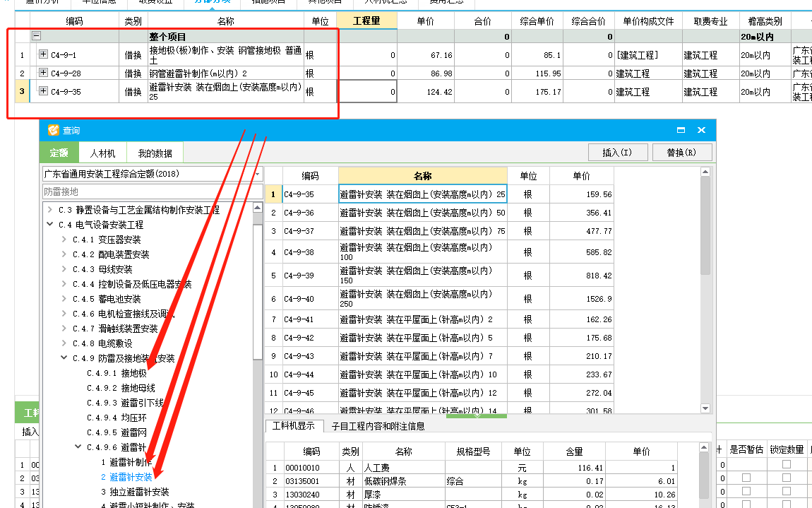Expand C.4.3 母线安装 node
812x508 pixels.
tap(64, 269)
